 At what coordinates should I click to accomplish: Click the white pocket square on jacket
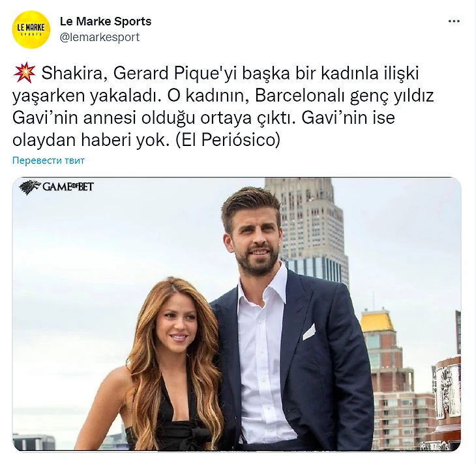pos(309,332)
